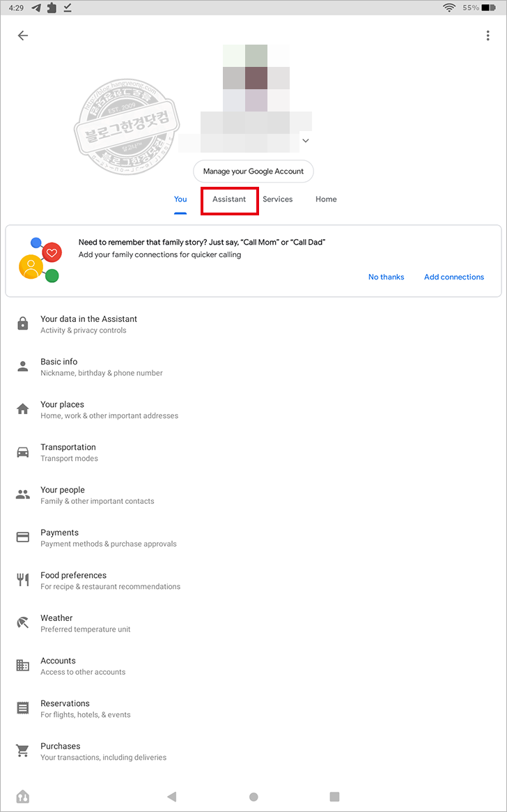
Task: Open the Services tab
Action: click(x=277, y=199)
